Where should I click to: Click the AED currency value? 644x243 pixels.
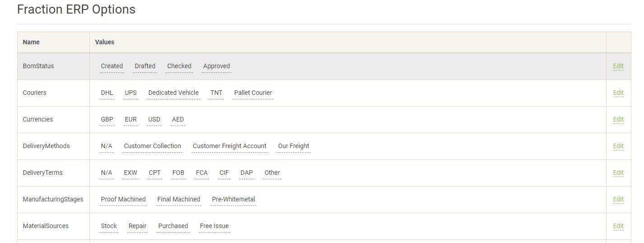pyautogui.click(x=178, y=119)
